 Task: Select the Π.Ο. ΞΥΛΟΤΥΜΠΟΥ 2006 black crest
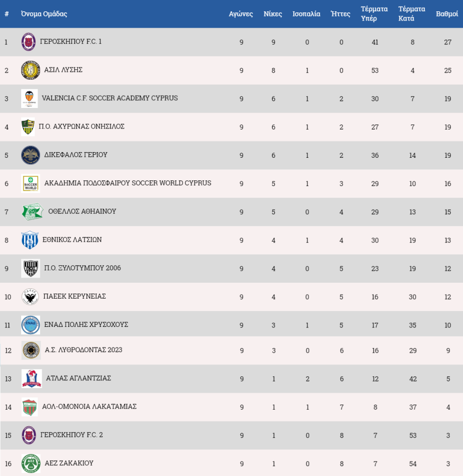(31, 268)
